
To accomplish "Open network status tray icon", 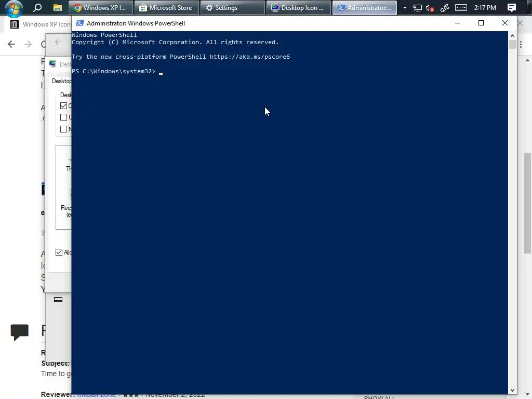I will tap(417, 8).
